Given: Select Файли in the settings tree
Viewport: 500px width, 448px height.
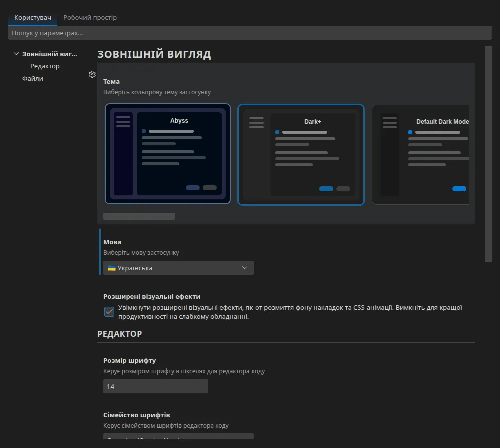Looking at the screenshot, I should 32,79.
